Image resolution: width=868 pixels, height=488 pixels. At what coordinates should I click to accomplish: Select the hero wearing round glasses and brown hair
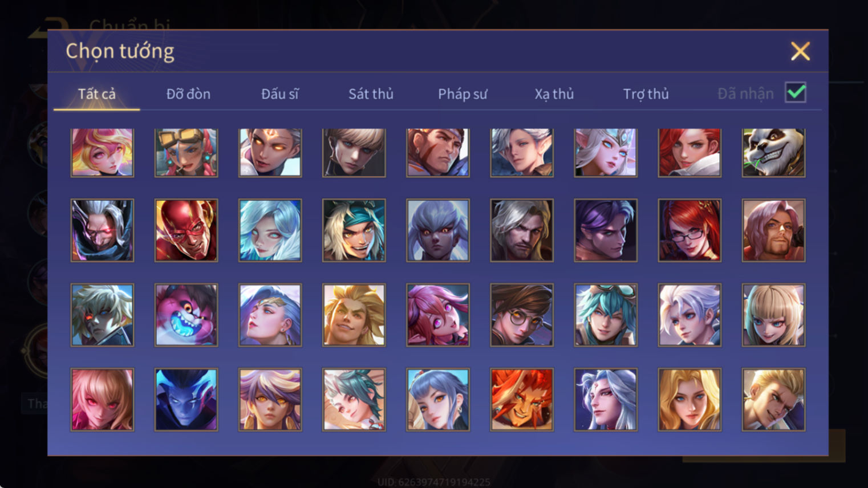[x=522, y=315]
